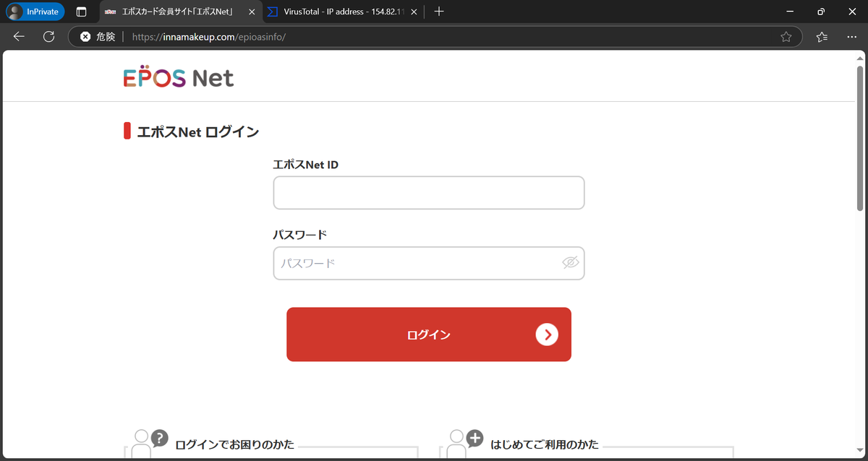Click the red ログイン button

coord(429,335)
